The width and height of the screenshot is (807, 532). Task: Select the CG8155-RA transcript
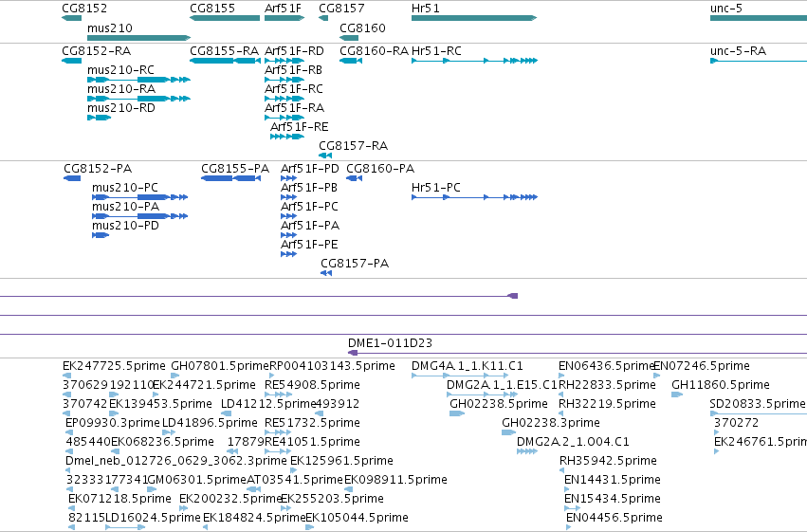coord(225,61)
